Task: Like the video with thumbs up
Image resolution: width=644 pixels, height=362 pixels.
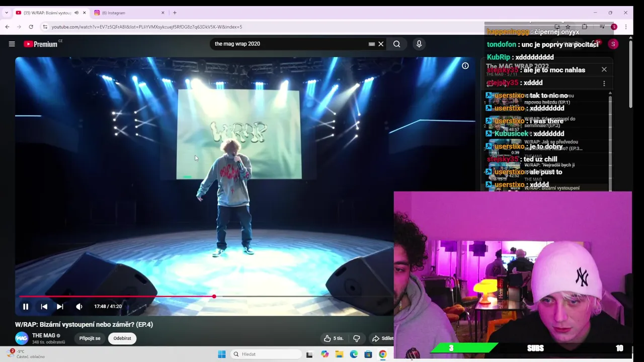Action: 333,338
